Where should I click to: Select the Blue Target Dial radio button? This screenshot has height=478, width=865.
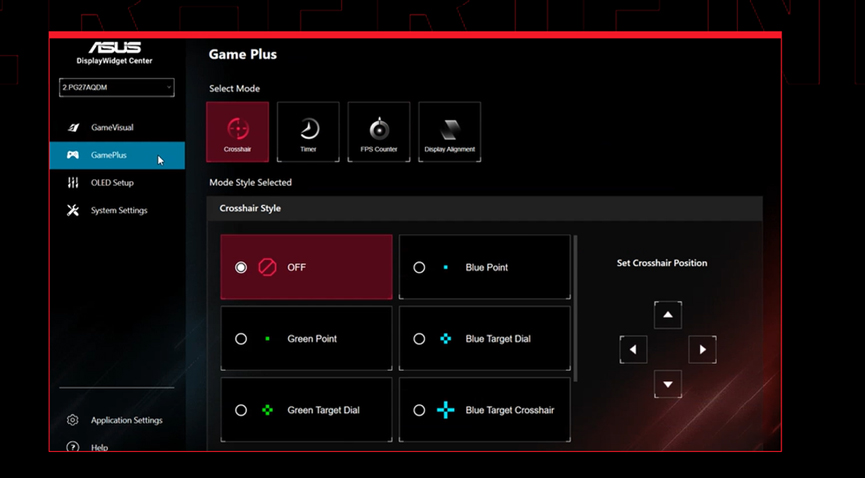coord(419,339)
